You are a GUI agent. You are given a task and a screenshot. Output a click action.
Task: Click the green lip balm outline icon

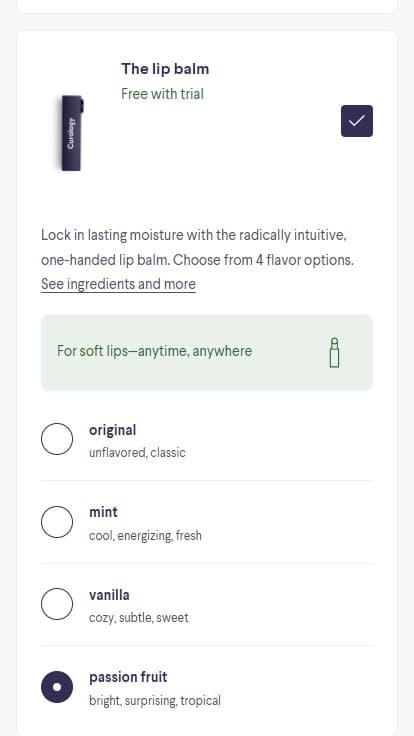point(334,353)
